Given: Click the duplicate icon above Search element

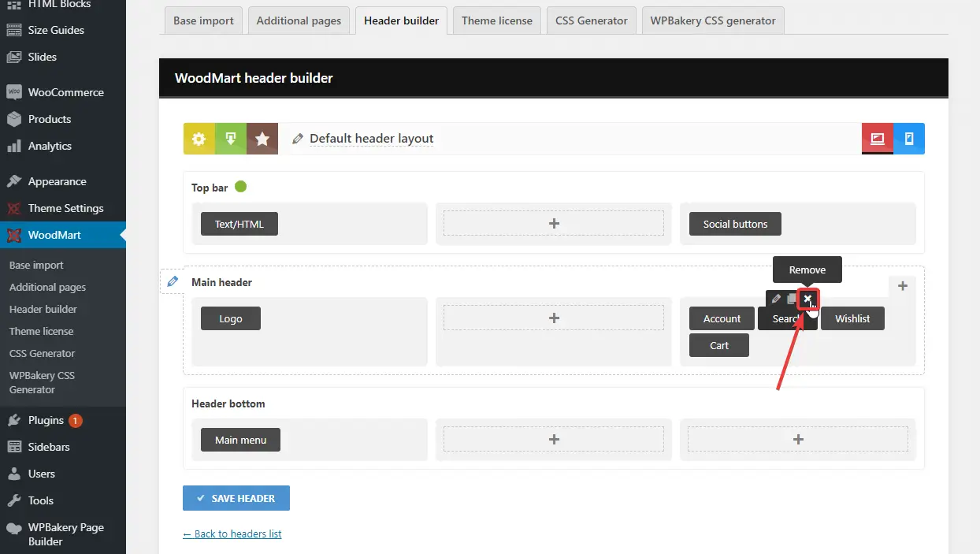Looking at the screenshot, I should click(792, 299).
